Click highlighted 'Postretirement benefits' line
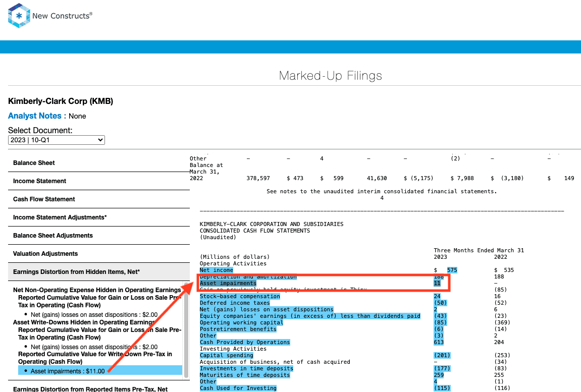581x392 pixels. [238, 329]
